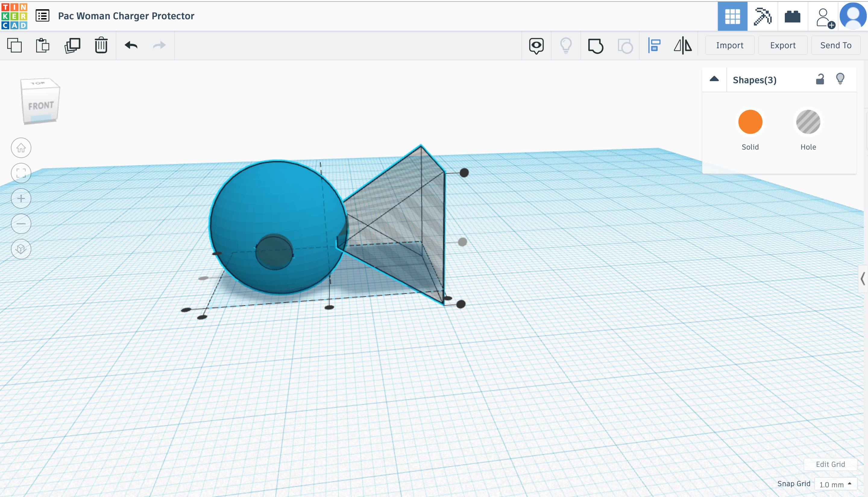The width and height of the screenshot is (868, 497).
Task: Zoom in using the plus control
Action: point(21,198)
